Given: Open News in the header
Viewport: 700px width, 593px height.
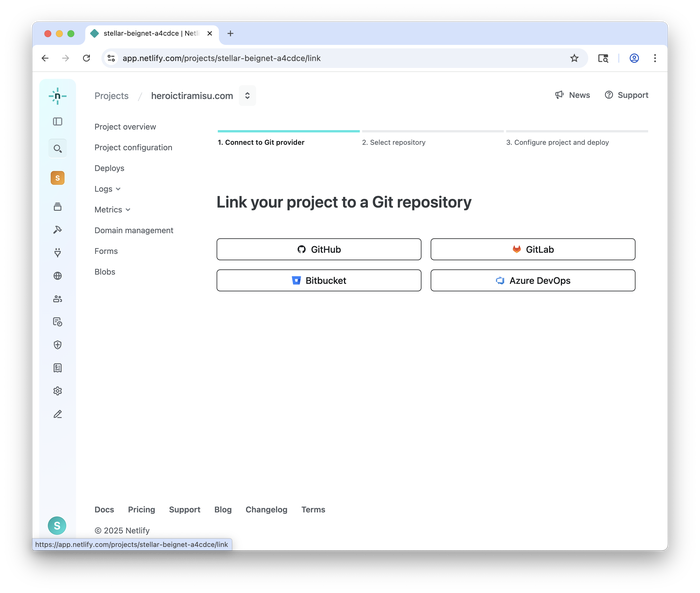Looking at the screenshot, I should [x=572, y=95].
